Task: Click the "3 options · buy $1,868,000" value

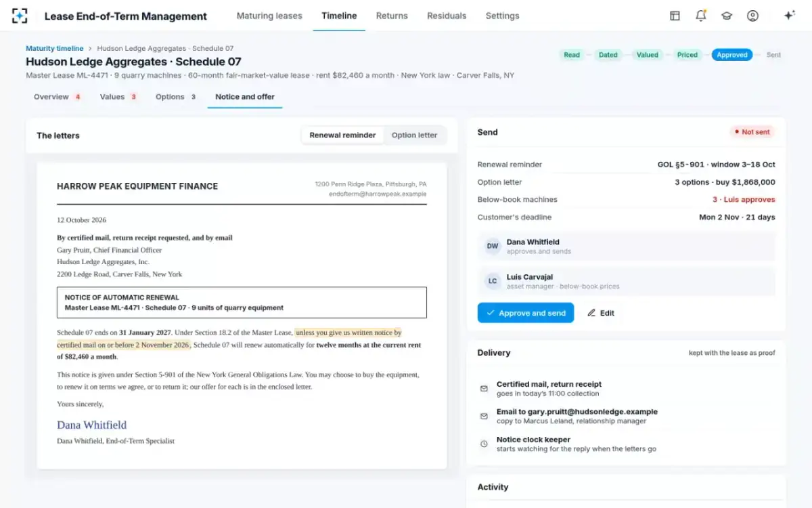Action: click(x=725, y=182)
